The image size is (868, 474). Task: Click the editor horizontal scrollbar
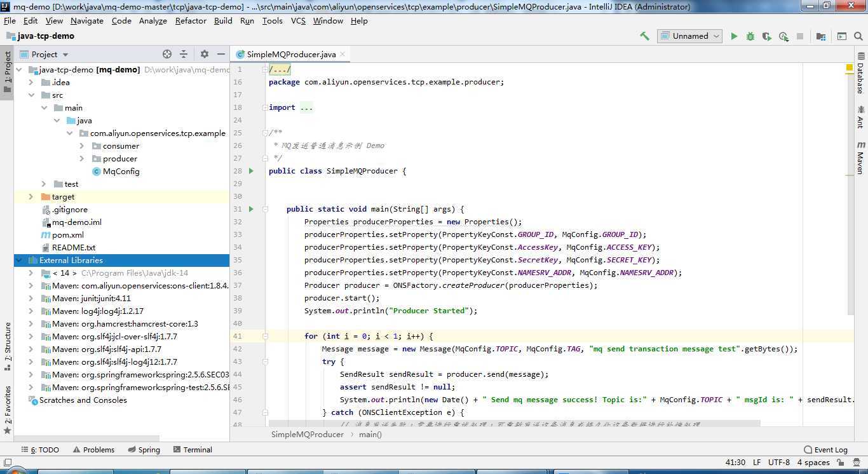pos(514,423)
